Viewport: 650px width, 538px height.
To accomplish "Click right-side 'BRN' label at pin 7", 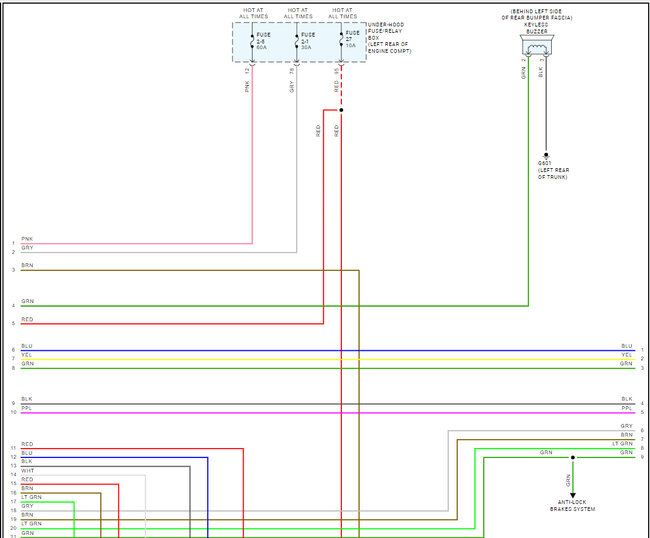I will coord(626,435).
